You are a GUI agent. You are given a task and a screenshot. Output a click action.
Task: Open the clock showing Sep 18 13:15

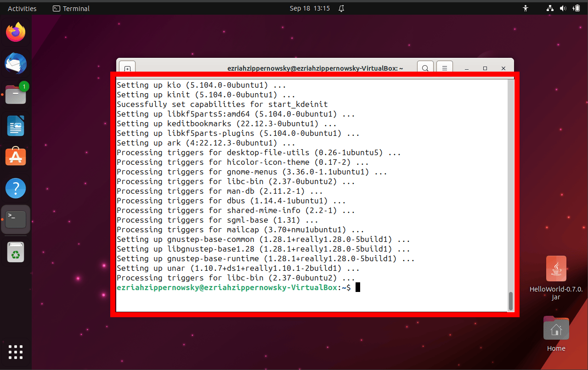click(310, 8)
